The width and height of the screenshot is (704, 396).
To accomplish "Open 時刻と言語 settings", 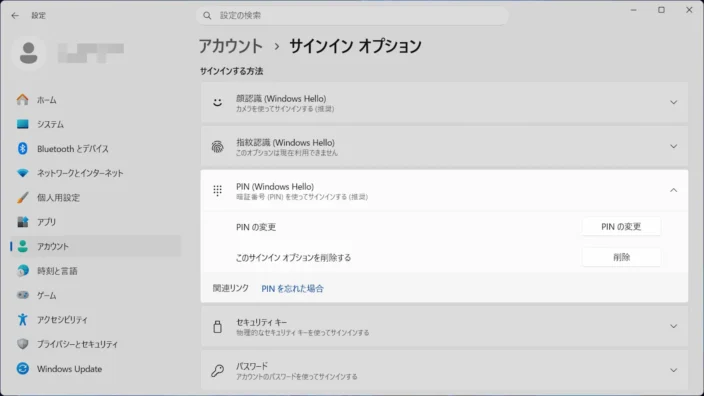I will pos(96,271).
